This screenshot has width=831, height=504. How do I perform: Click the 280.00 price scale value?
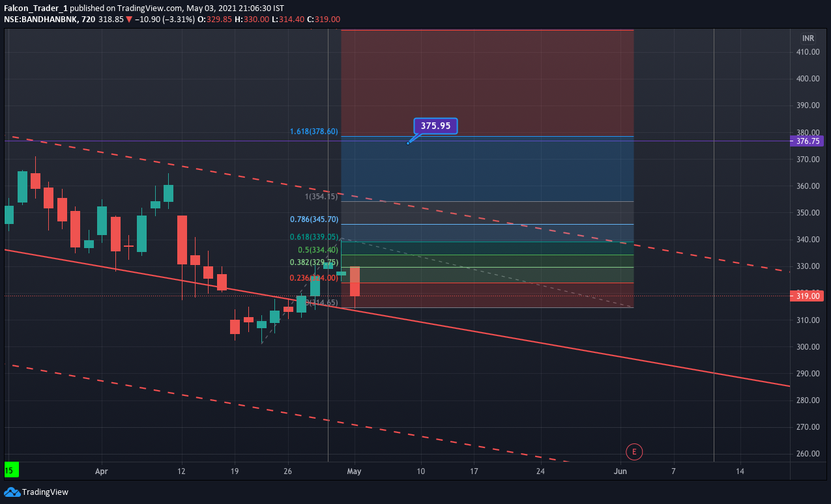click(x=808, y=400)
